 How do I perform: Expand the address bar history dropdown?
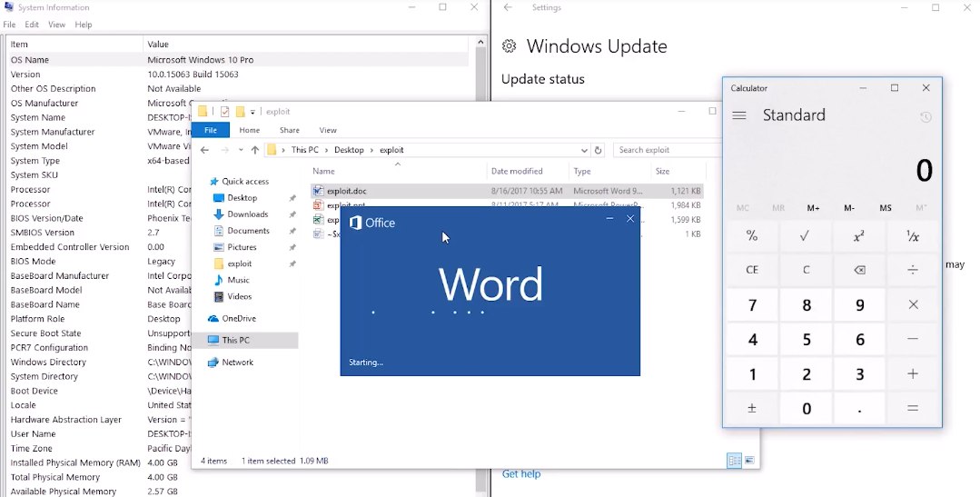tap(584, 150)
